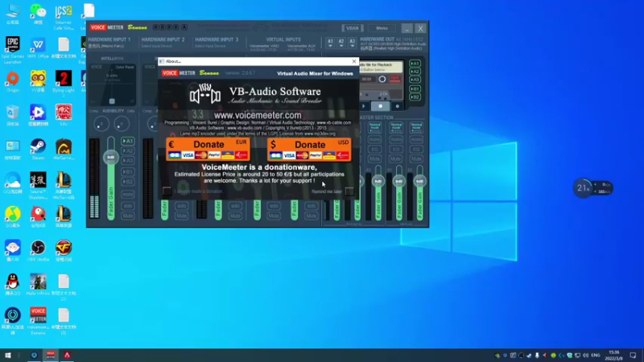Toggle B2 routing on hardware input 1 strip
644x362 pixels.
point(128,182)
